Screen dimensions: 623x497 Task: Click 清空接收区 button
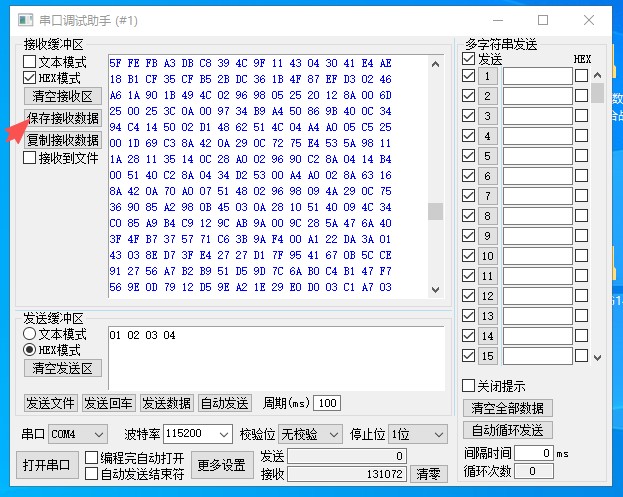(x=62, y=96)
